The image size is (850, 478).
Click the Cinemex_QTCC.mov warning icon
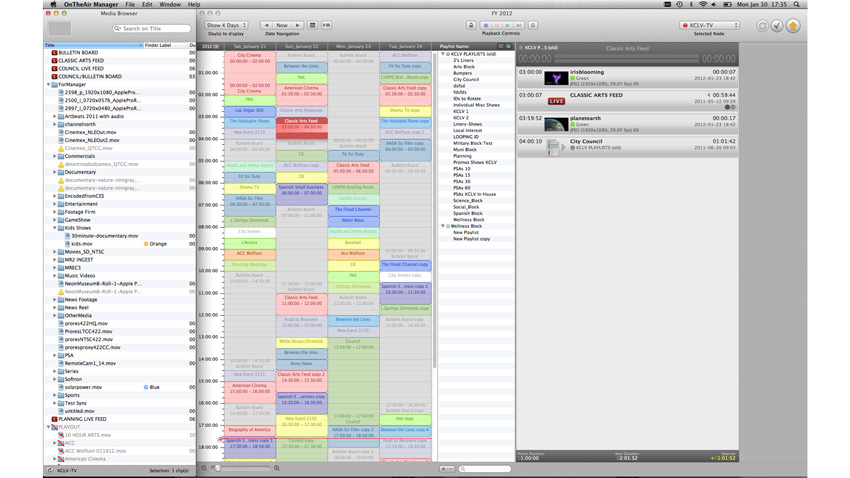coord(61,148)
